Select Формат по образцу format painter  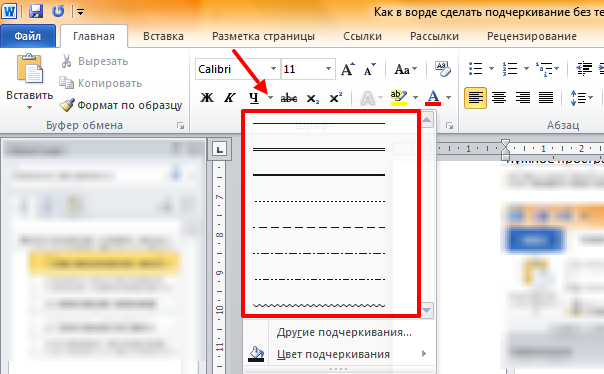(121, 105)
